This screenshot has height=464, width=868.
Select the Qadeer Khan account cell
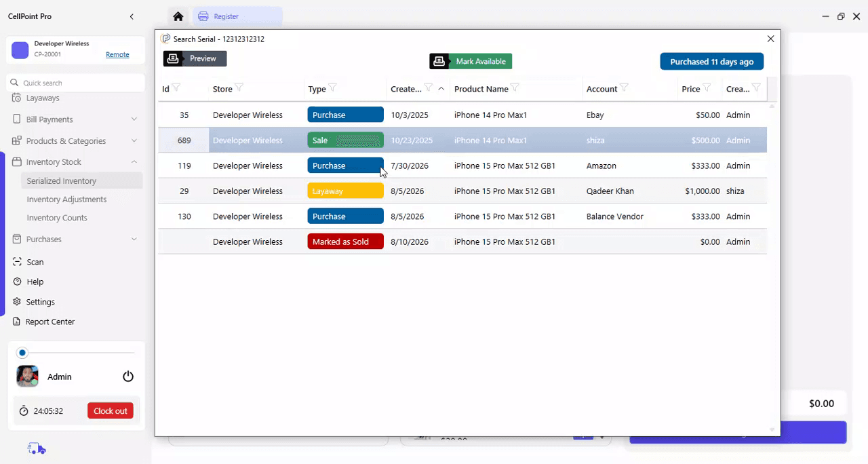610,191
